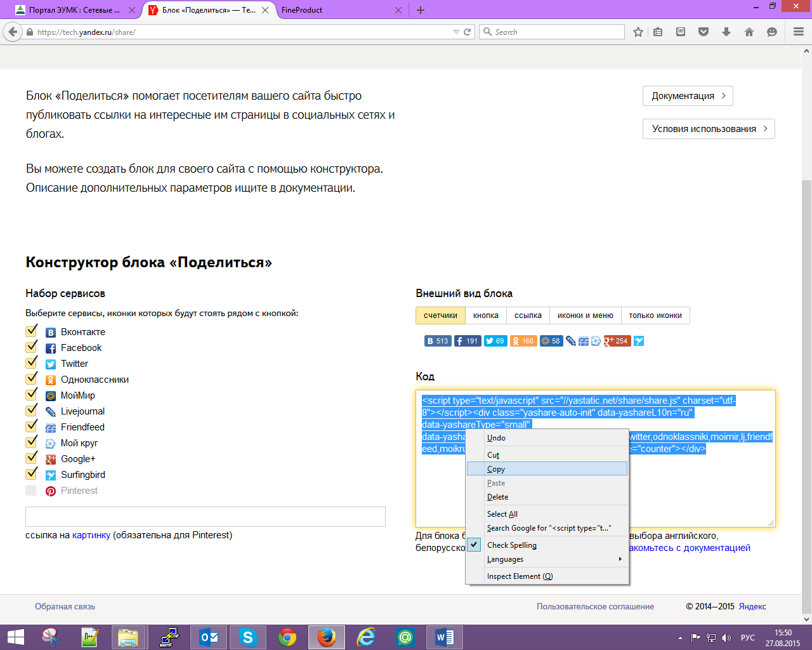Open Skype from the taskbar
The image size is (812, 650).
[x=247, y=637]
